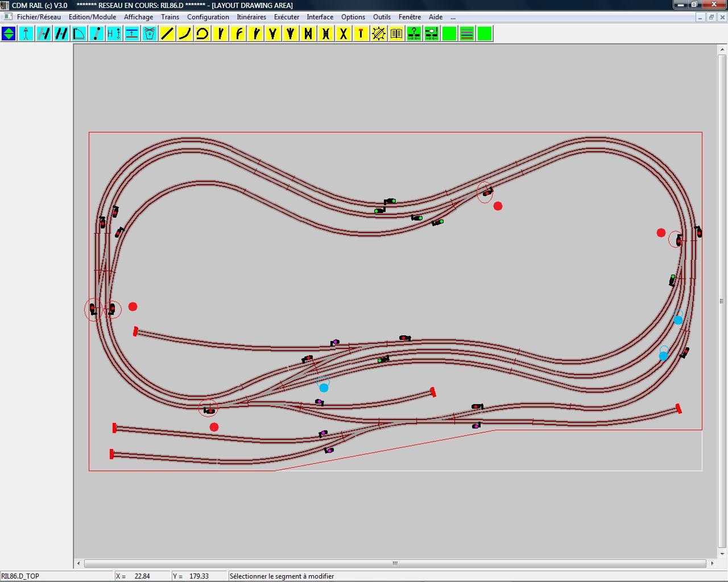This screenshot has height=582, width=728.
Task: Click the red signal dot near the left loop
Action: (x=133, y=306)
